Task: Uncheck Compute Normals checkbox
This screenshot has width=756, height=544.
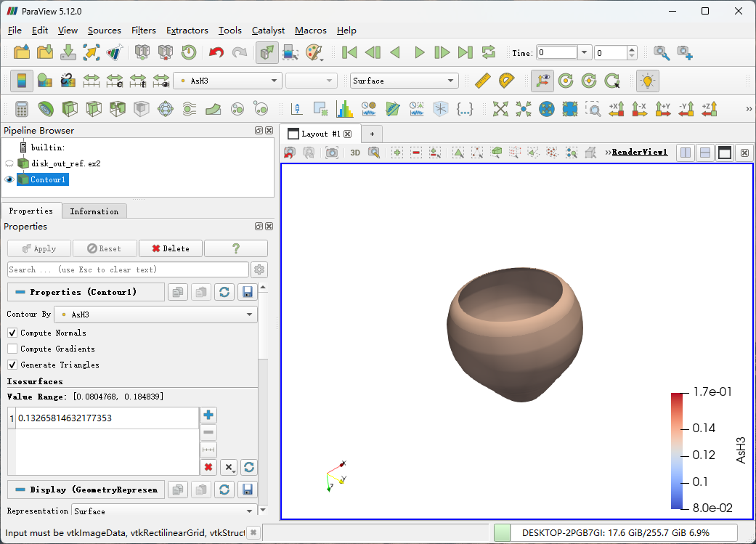Action: click(12, 333)
